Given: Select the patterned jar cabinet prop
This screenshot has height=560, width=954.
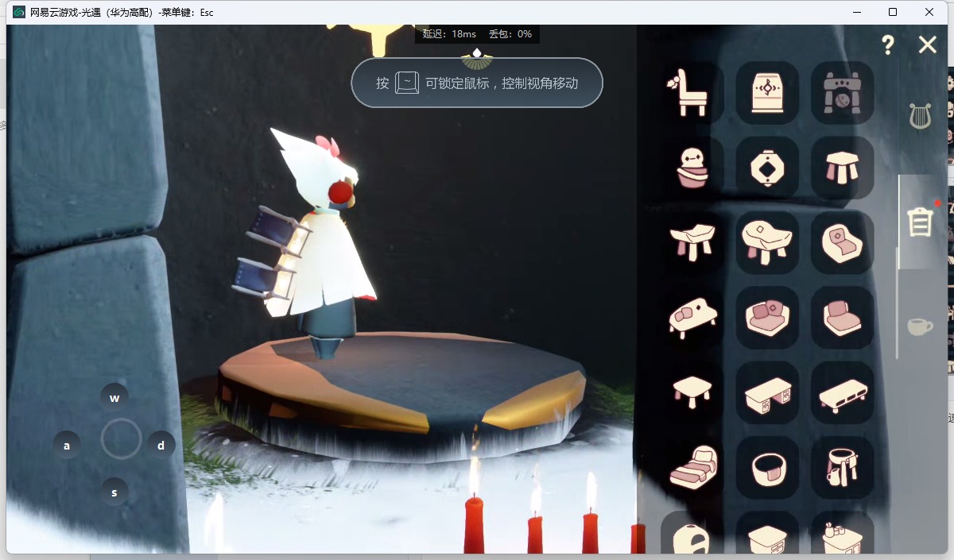Looking at the screenshot, I should (766, 92).
